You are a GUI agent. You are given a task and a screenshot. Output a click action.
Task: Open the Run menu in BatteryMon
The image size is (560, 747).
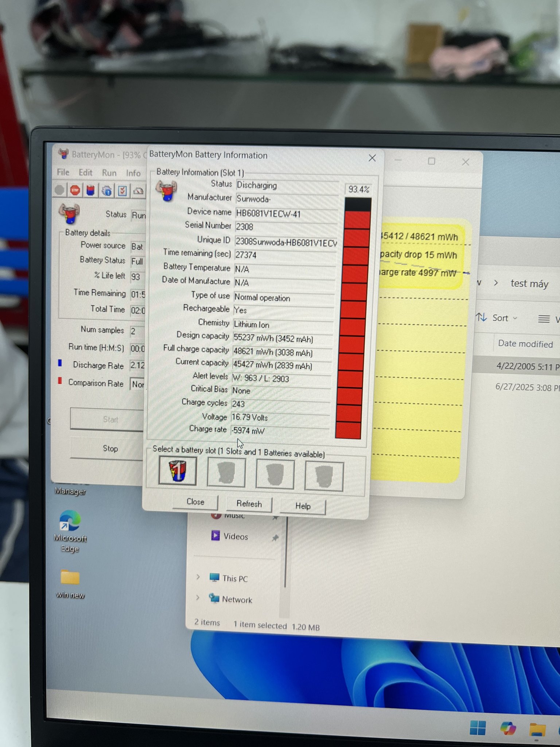(109, 173)
